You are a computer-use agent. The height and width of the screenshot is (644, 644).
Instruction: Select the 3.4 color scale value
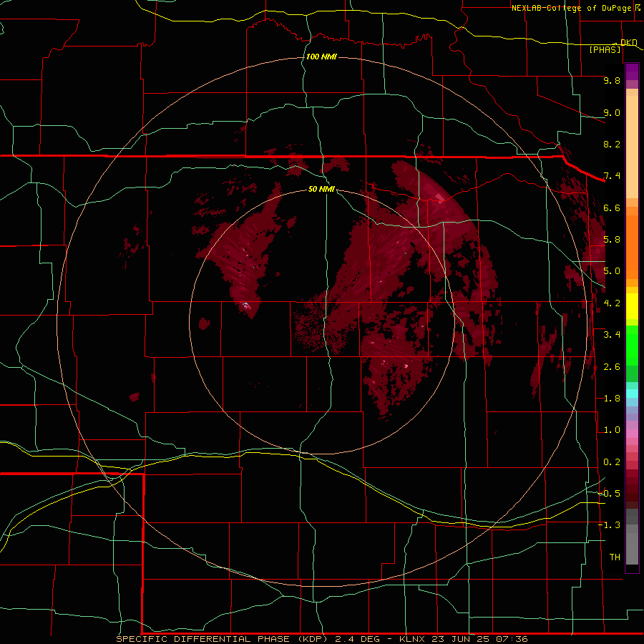[x=612, y=335]
